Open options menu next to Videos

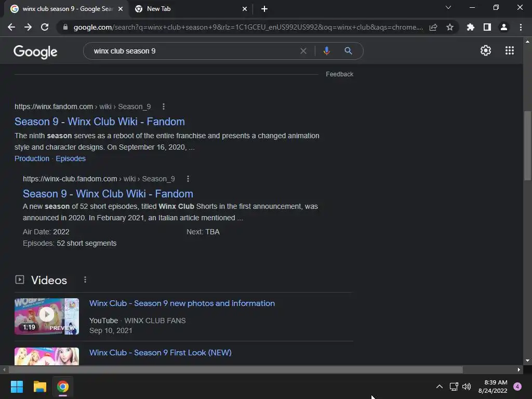pos(85,280)
